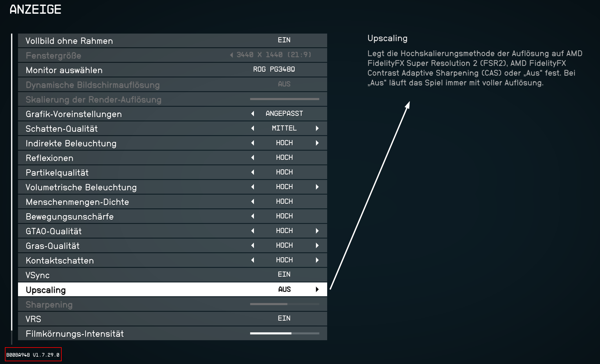The height and width of the screenshot is (364, 600).
Task: Raise GTAO-Qualität with right arrow
Action: 317,231
